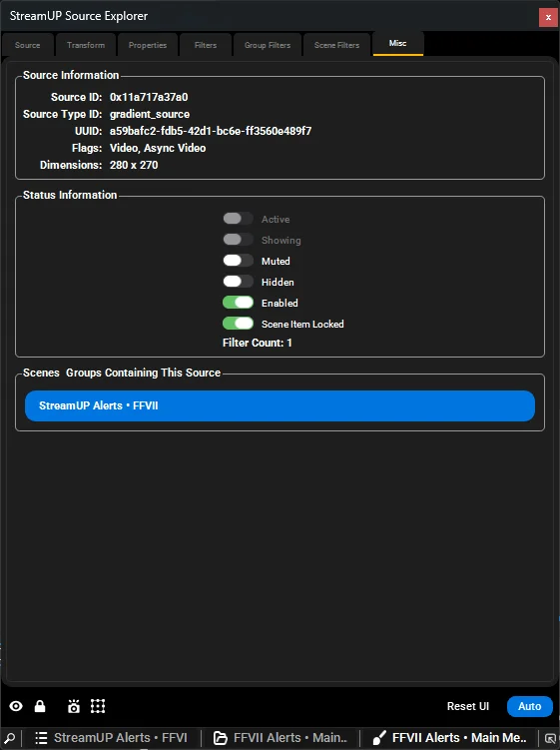Turn off Scene Item Locked switch

(x=238, y=324)
